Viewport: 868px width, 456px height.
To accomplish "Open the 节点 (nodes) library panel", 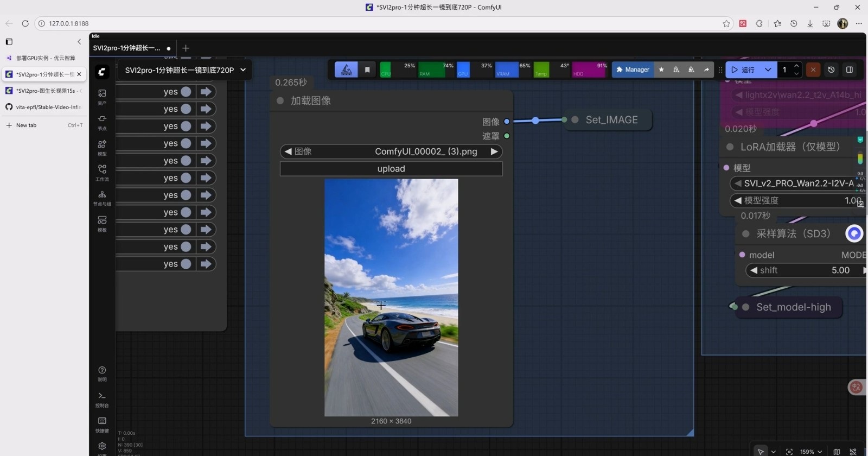I will (x=102, y=122).
